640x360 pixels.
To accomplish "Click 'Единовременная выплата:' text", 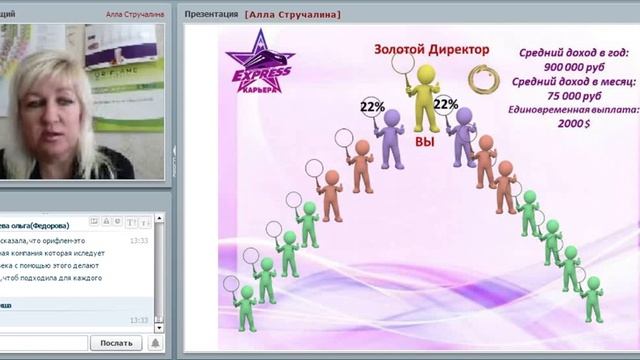I will (573, 109).
